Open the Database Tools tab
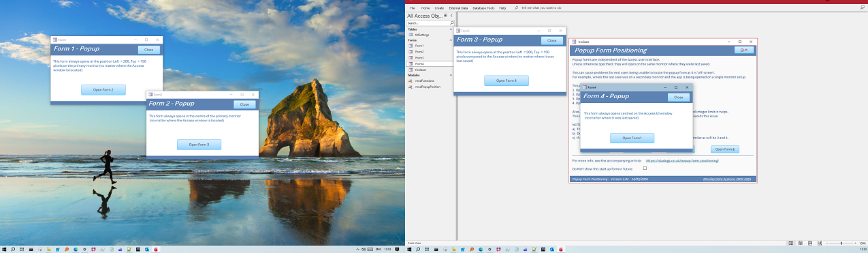The width and height of the screenshot is (868, 253). [x=483, y=8]
